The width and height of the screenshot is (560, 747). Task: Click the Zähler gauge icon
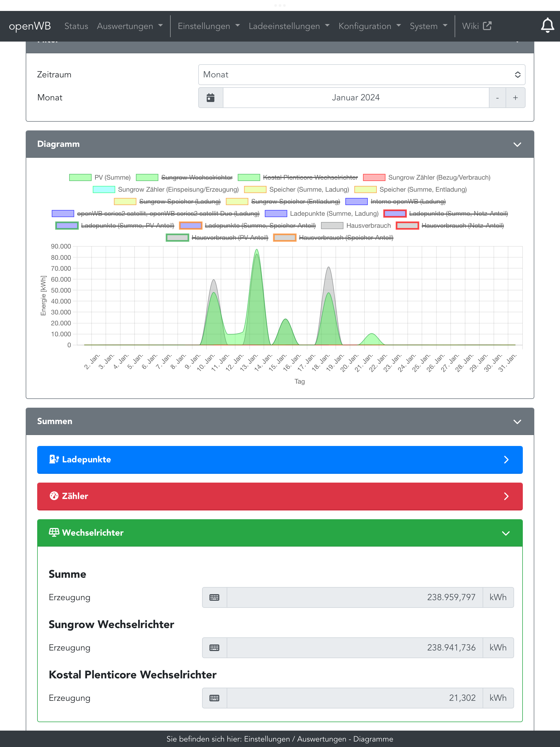[54, 496]
